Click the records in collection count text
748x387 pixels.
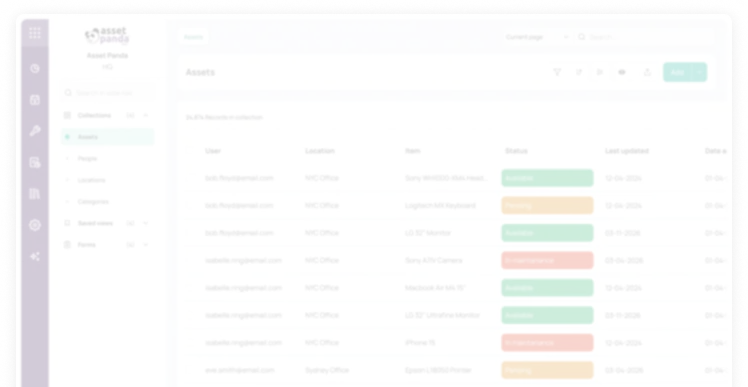pos(224,117)
